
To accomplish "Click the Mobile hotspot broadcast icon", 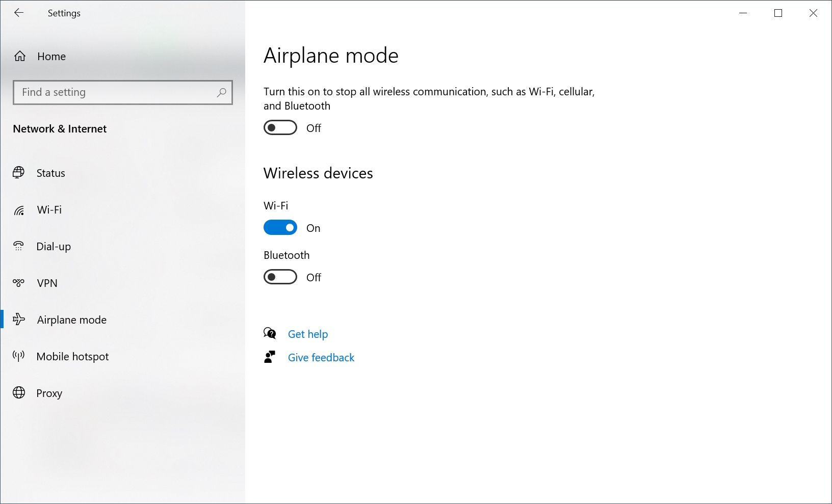I will [x=19, y=356].
